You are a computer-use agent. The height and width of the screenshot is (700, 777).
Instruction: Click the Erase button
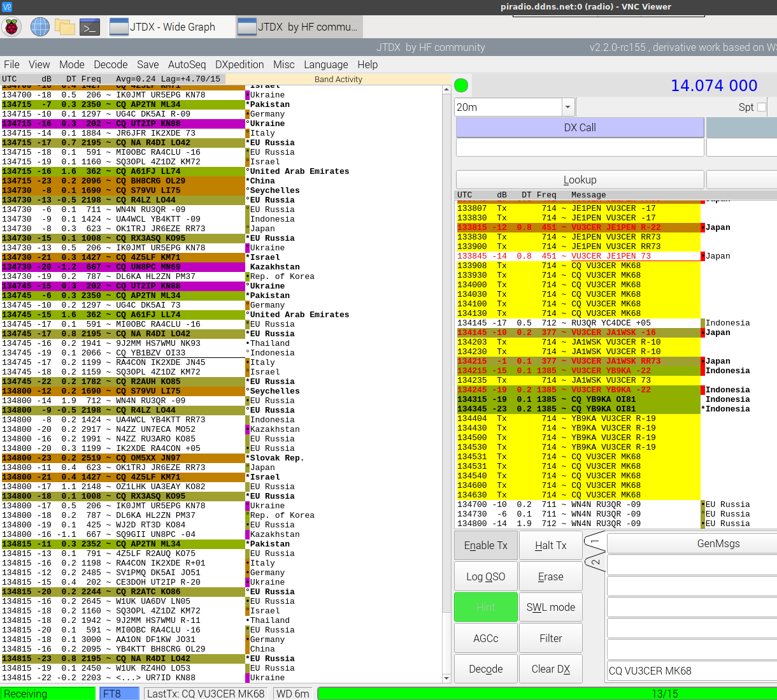click(551, 576)
